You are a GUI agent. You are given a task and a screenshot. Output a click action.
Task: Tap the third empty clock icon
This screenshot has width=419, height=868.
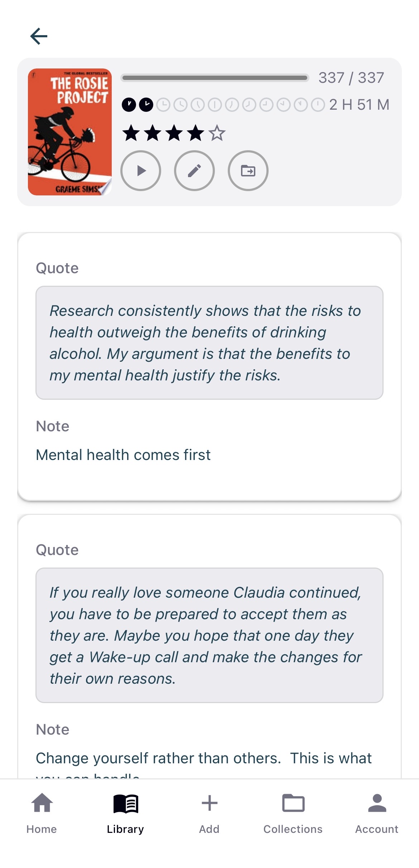[x=198, y=105]
